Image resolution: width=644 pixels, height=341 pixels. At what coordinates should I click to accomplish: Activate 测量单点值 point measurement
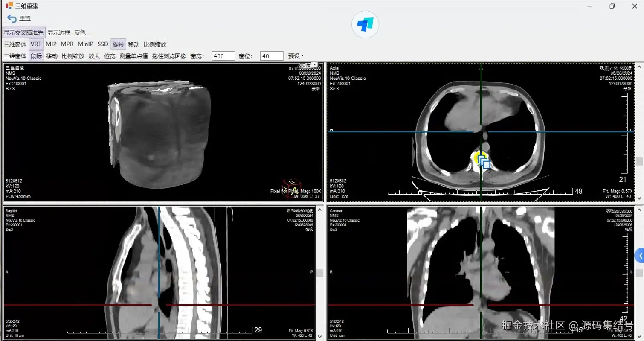[134, 56]
